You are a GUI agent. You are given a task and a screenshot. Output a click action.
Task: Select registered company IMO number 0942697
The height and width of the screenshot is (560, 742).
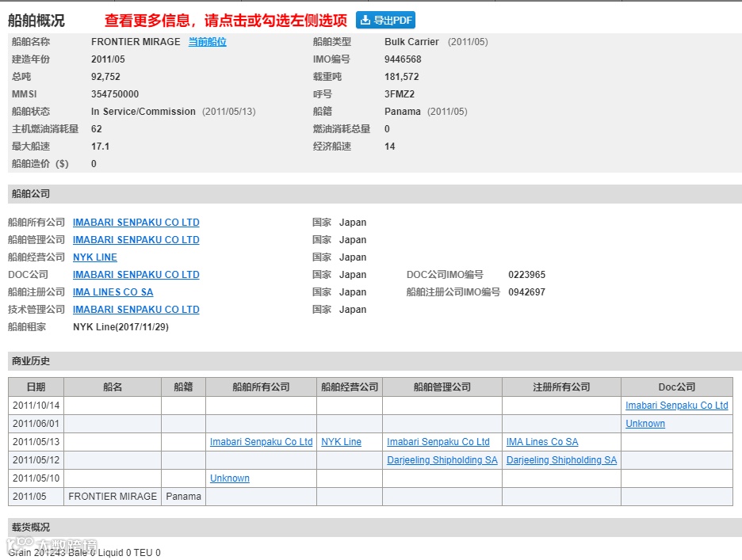(x=526, y=292)
